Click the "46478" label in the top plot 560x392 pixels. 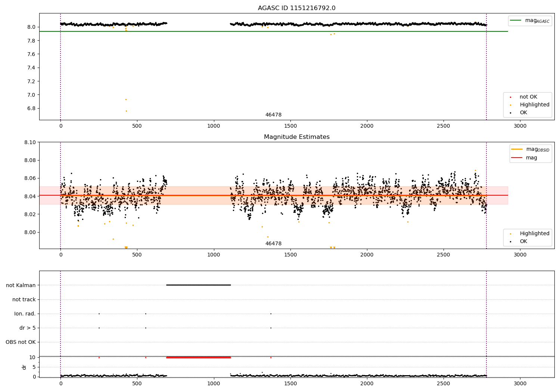tap(273, 115)
